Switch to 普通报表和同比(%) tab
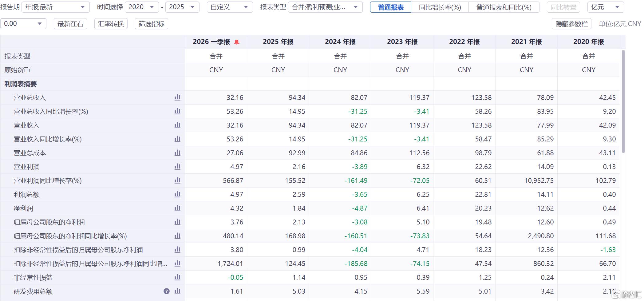This screenshot has width=644, height=301. coord(504,7)
